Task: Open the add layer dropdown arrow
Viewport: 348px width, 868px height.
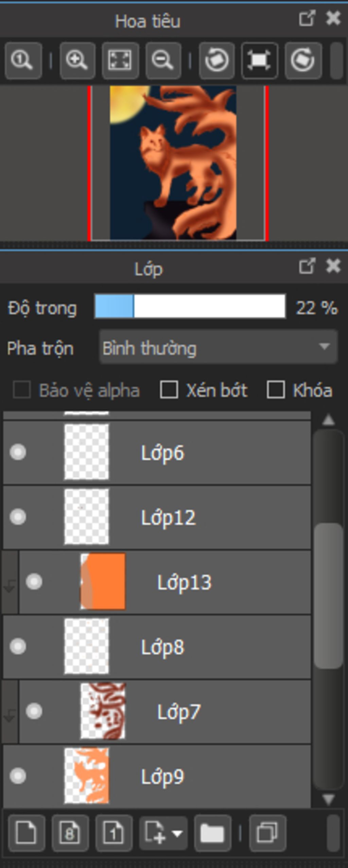Action: 177,833
